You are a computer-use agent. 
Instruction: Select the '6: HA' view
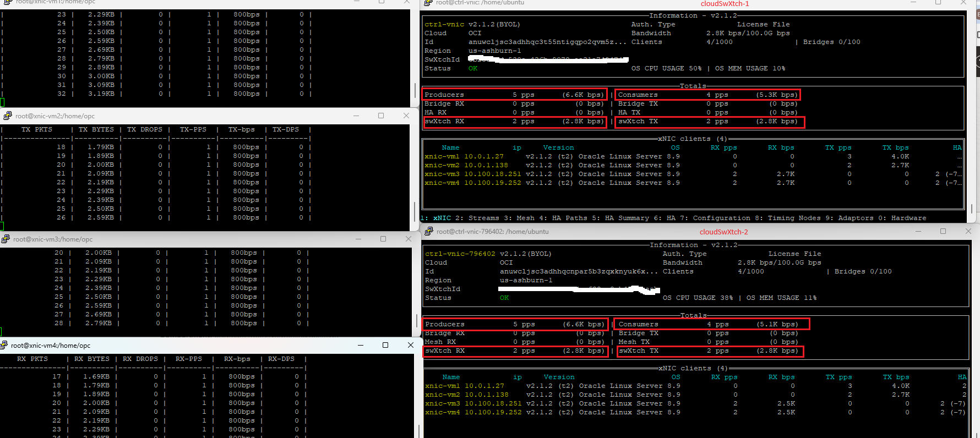pyautogui.click(x=665, y=218)
